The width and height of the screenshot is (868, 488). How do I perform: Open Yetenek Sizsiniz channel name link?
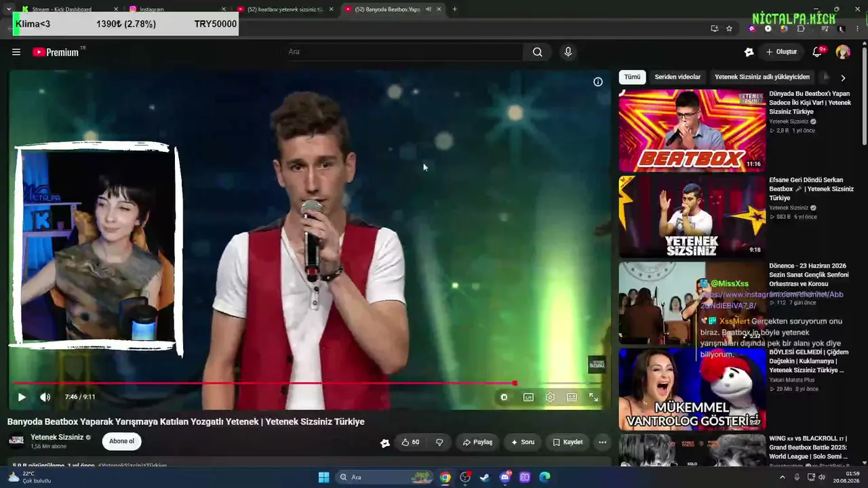click(x=57, y=438)
